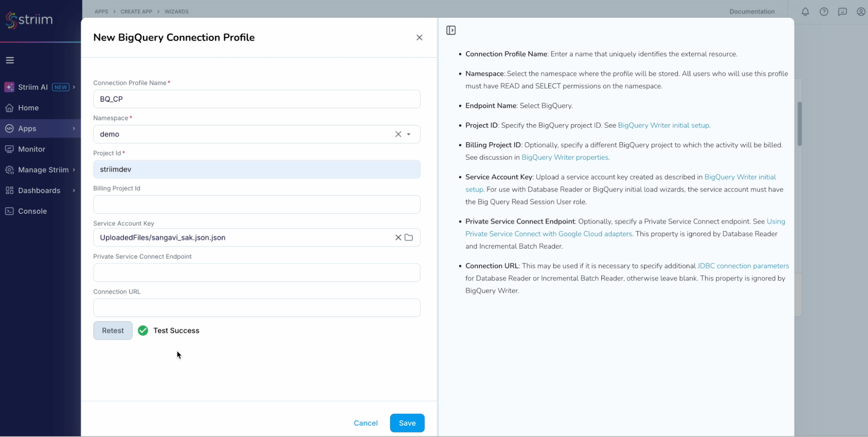Toggle the hamburger menu in sidebar

pos(10,60)
